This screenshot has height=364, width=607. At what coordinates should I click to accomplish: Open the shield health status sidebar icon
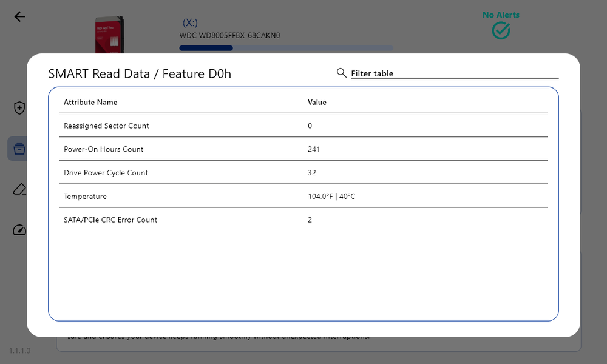point(19,108)
